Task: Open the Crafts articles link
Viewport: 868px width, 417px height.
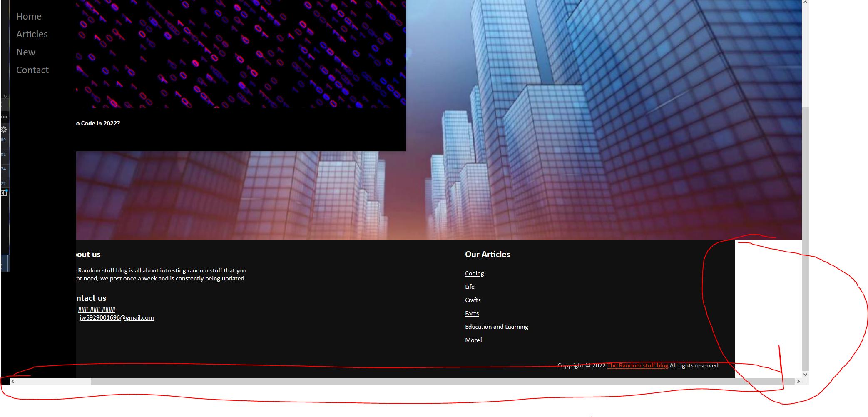Action: pos(473,300)
